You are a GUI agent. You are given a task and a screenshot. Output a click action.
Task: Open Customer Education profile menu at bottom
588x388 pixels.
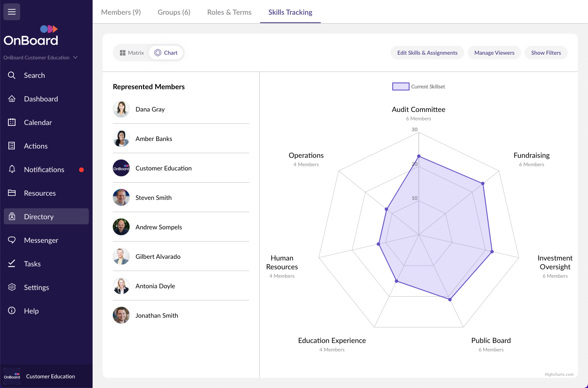tap(46, 376)
